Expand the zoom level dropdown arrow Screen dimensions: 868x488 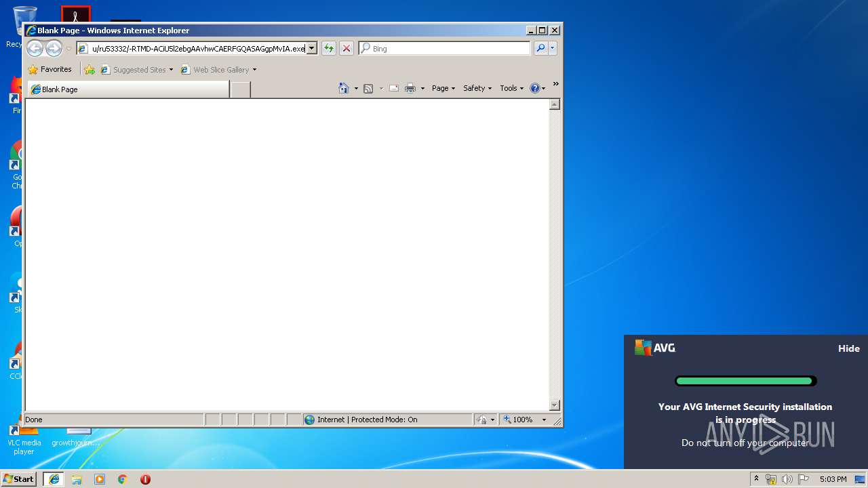click(544, 420)
